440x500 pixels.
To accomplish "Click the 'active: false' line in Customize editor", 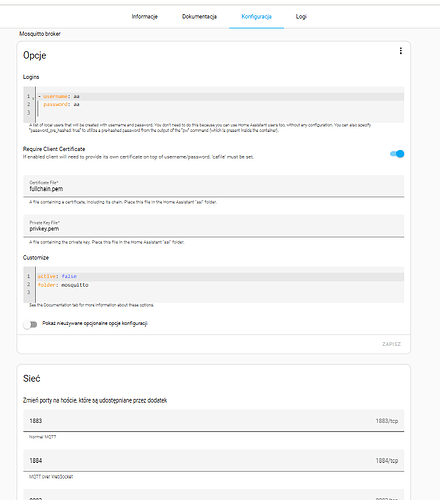I will (x=220, y=276).
